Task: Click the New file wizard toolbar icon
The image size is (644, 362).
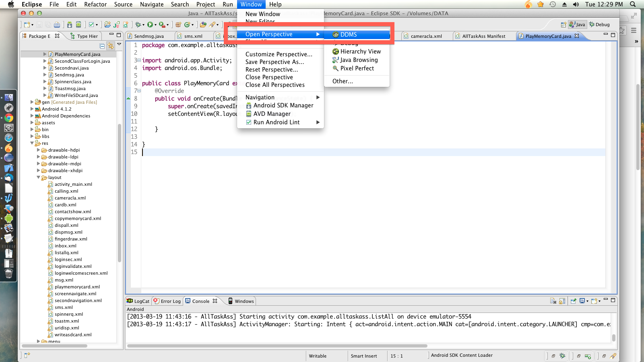Action: (x=27, y=25)
